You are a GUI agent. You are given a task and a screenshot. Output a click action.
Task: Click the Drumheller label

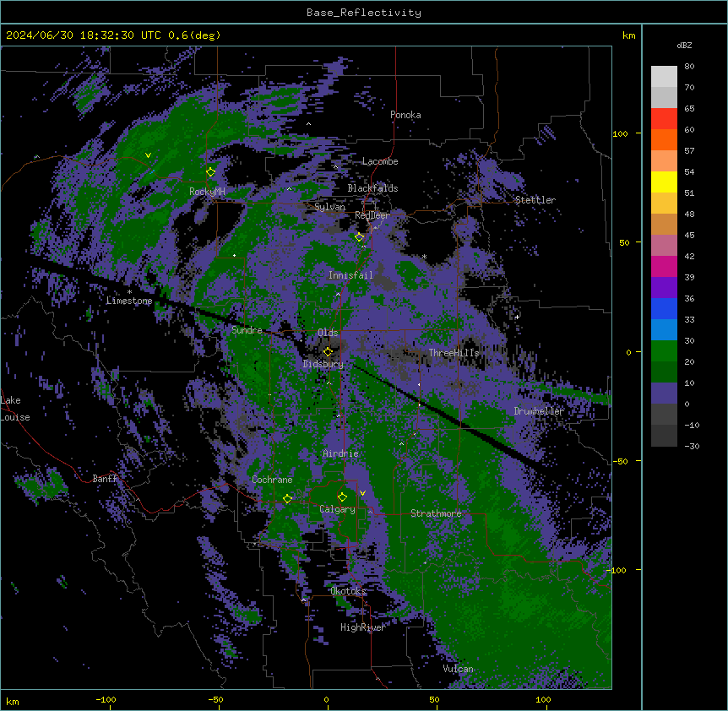pyautogui.click(x=539, y=411)
